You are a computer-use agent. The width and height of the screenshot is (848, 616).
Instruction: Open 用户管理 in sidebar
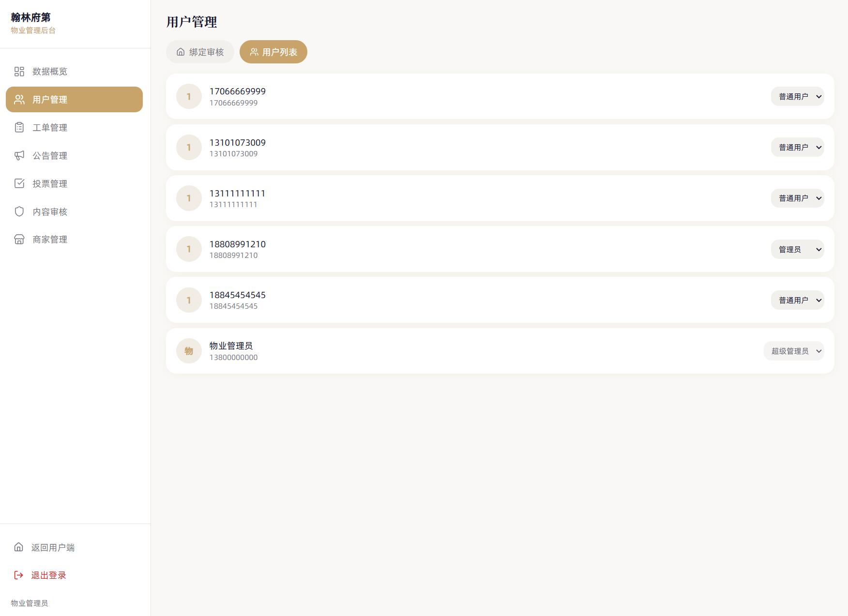click(74, 100)
